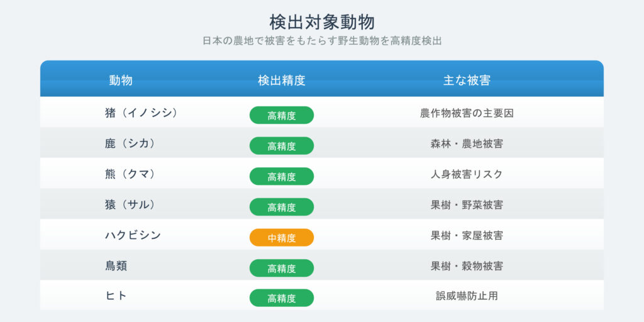Click the 高精度 badge for 熊（クマ）
The width and height of the screenshot is (644, 322).
coord(281,177)
